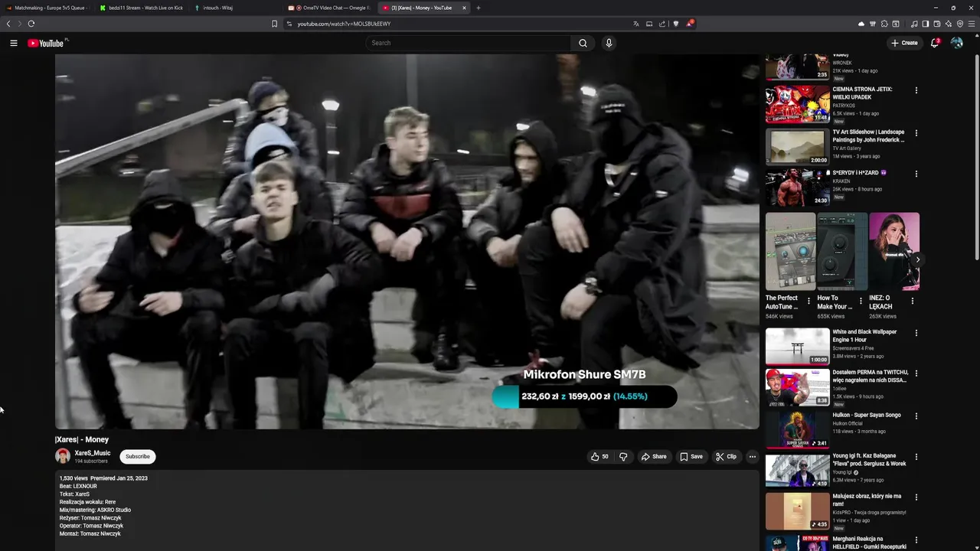The image size is (980, 551).
Task: Open the browser main menu icon
Action: pyautogui.click(x=972, y=24)
